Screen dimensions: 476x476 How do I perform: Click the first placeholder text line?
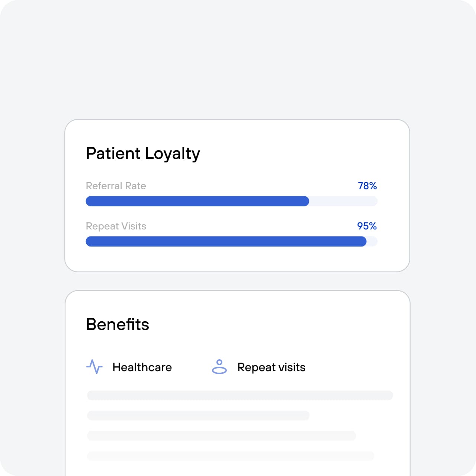[240, 395]
